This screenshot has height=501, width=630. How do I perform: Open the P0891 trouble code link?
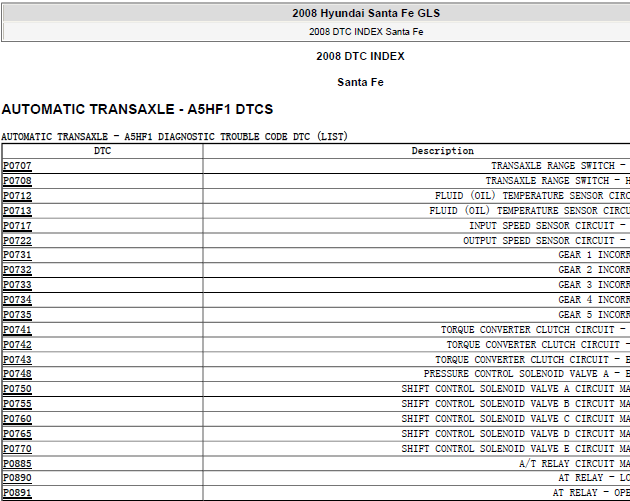coord(17,493)
